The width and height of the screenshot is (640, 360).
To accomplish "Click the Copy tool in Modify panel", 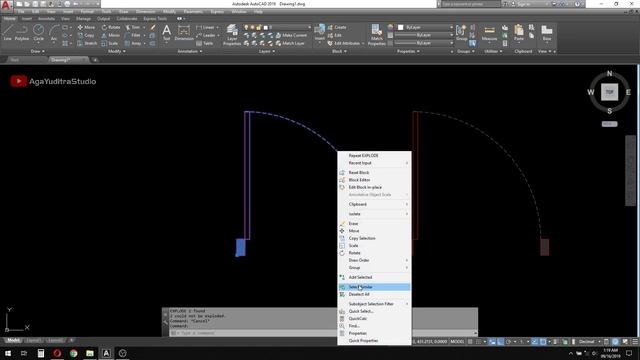I will [86, 36].
